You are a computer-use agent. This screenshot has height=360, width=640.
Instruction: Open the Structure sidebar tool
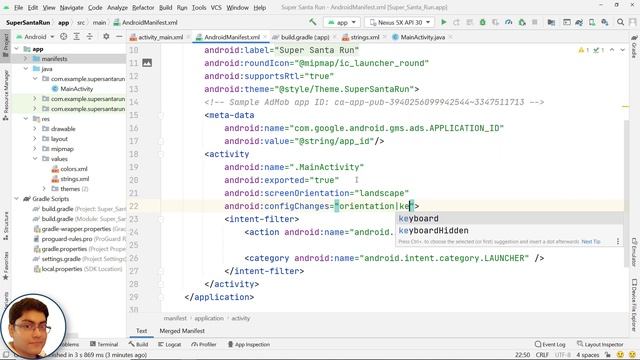pyautogui.click(x=6, y=225)
